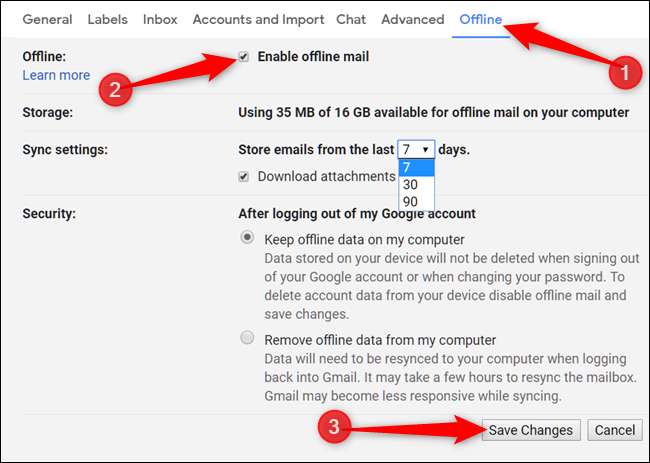The width and height of the screenshot is (650, 463).
Task: Select the Offline tab
Action: point(481,19)
